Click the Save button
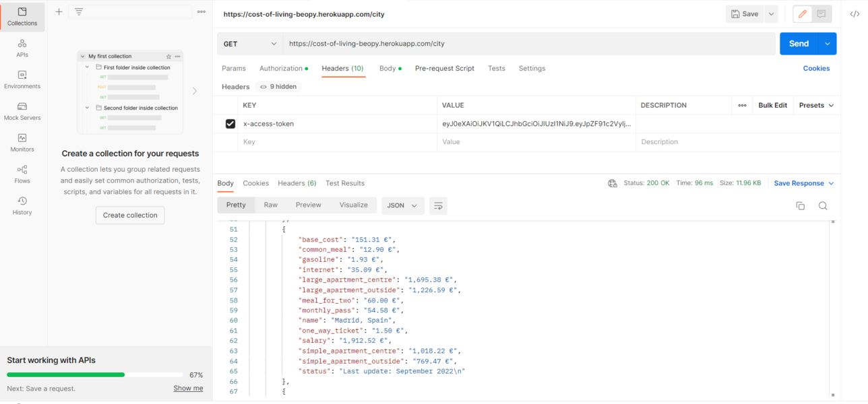 tap(745, 13)
